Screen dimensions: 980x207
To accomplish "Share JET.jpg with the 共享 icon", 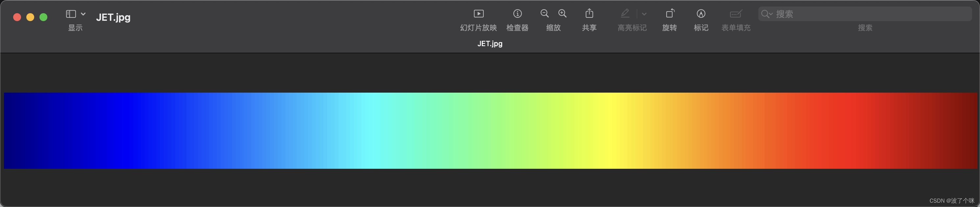I will pos(589,13).
